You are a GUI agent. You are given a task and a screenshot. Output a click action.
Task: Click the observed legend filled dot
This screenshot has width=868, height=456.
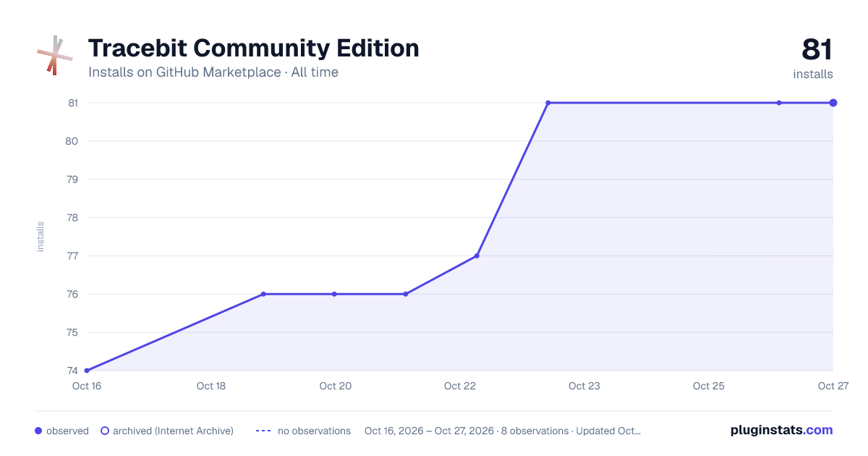pyautogui.click(x=38, y=431)
